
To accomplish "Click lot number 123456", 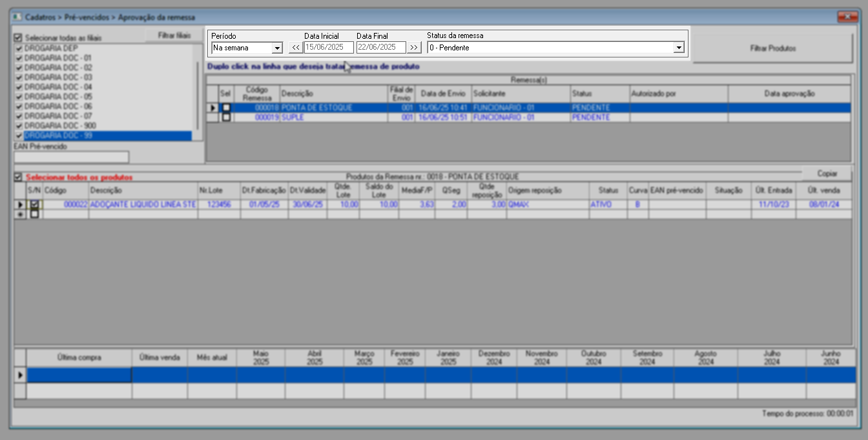I will coord(219,205).
